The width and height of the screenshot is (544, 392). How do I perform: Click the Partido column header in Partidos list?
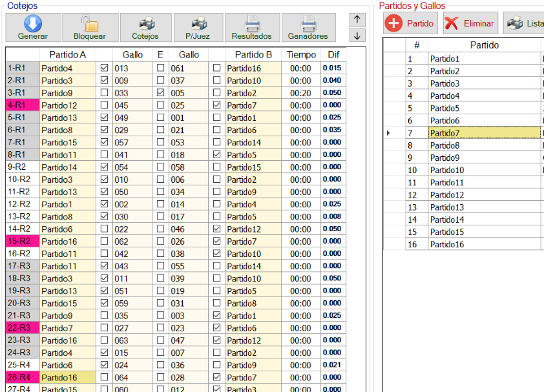pyautogui.click(x=485, y=45)
